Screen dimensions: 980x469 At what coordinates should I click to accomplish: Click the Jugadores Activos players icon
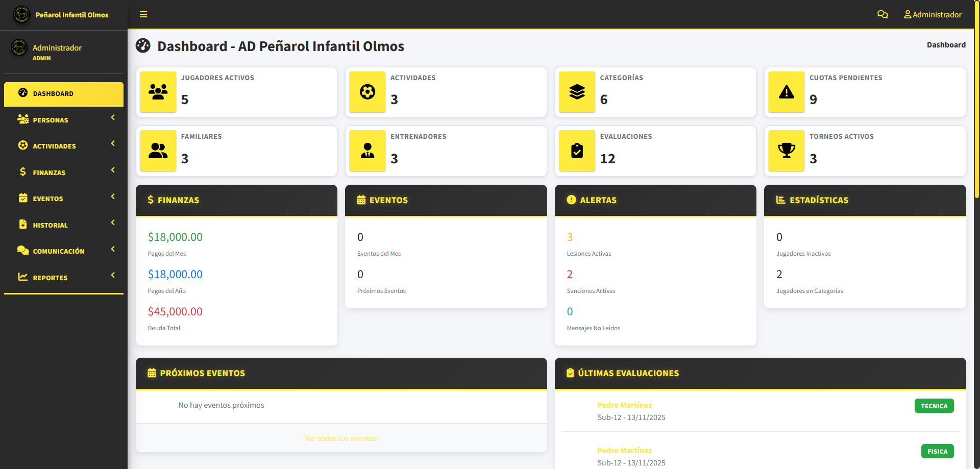coord(158,92)
